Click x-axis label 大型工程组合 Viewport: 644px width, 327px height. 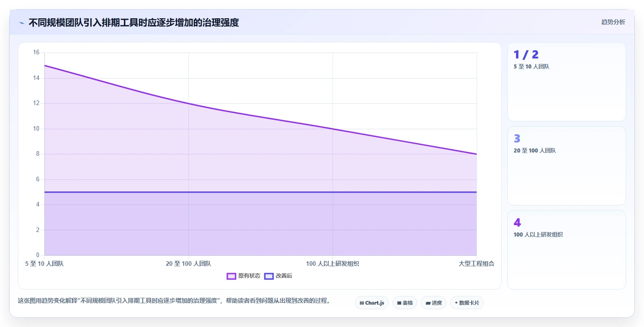pos(477,264)
